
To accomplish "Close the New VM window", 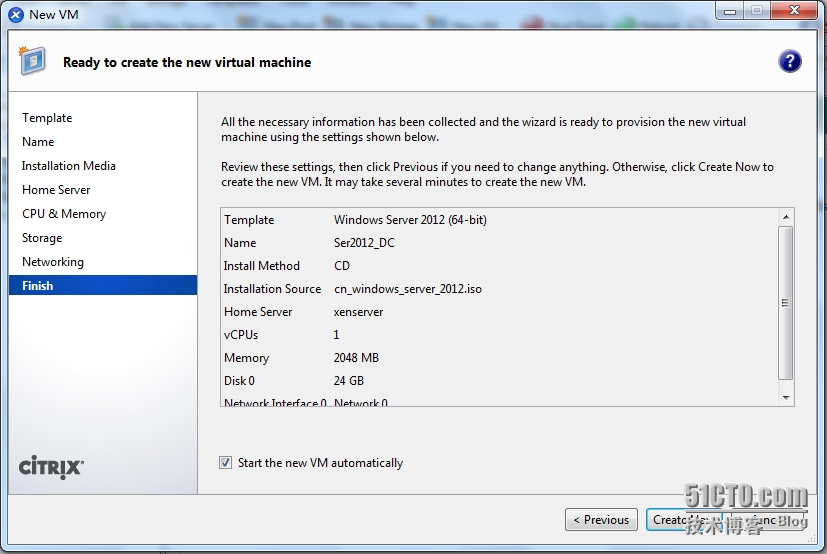I will point(794,11).
